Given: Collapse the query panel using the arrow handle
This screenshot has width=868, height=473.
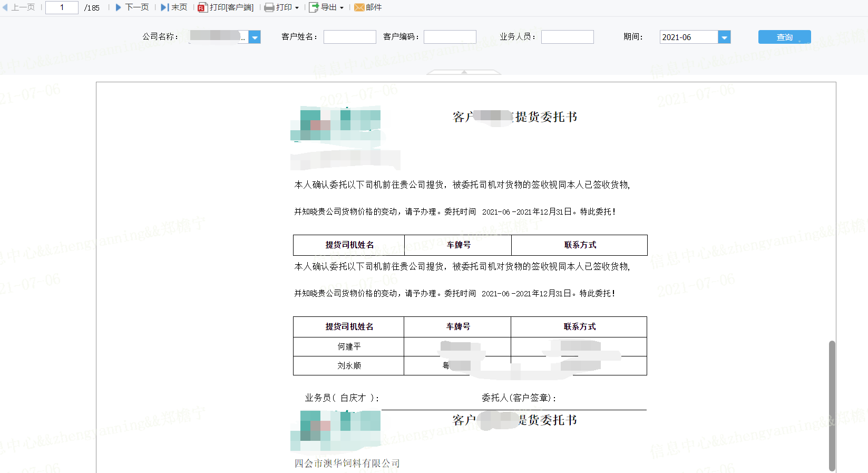Looking at the screenshot, I should 464,72.
